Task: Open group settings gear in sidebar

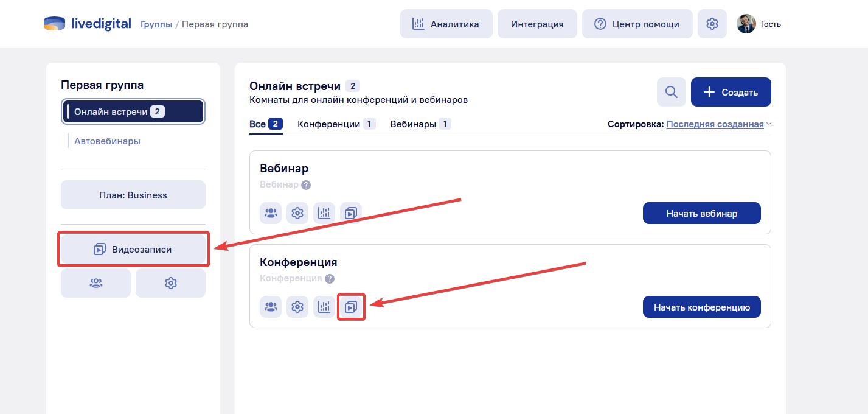Action: [170, 283]
